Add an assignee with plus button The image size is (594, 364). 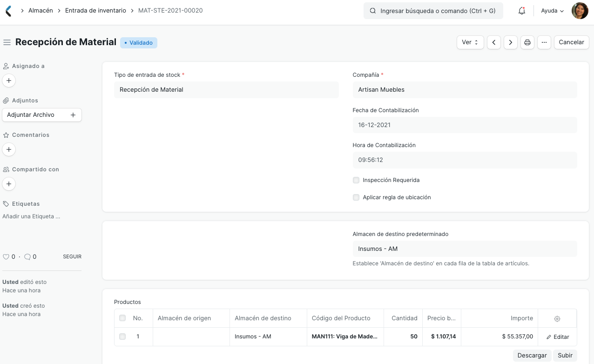point(9,81)
